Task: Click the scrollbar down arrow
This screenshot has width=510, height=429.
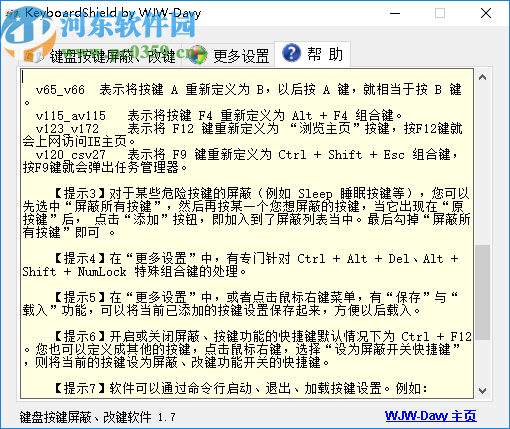Action: point(482,390)
